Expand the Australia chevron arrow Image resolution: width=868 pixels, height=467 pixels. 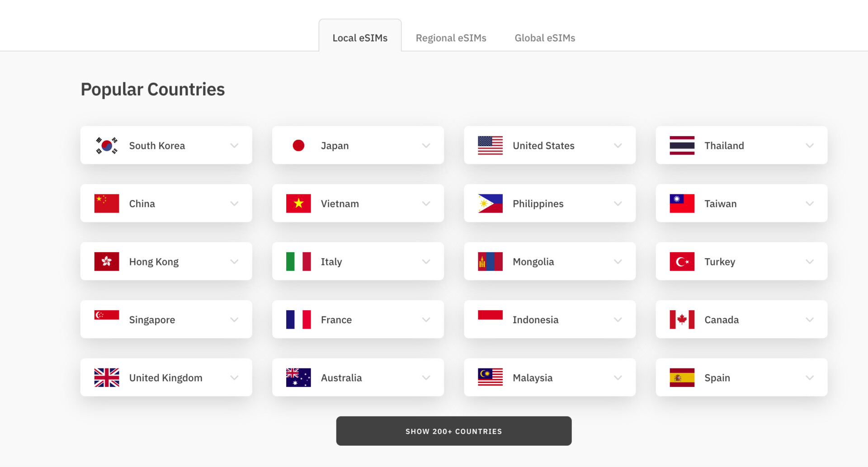click(x=426, y=377)
